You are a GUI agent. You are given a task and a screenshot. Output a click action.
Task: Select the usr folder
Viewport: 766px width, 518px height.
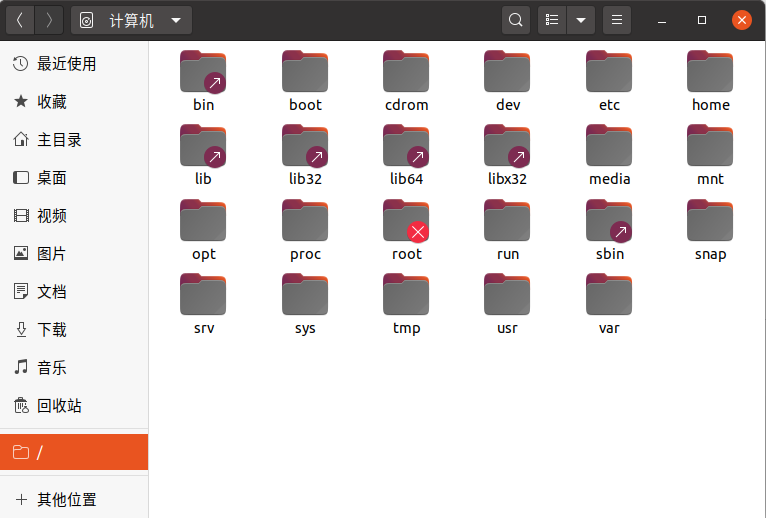(x=507, y=295)
